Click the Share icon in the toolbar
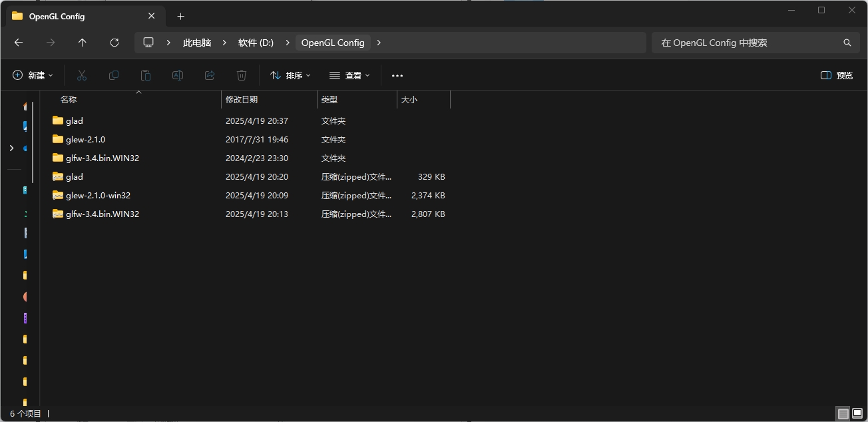The height and width of the screenshot is (422, 868). tap(210, 75)
